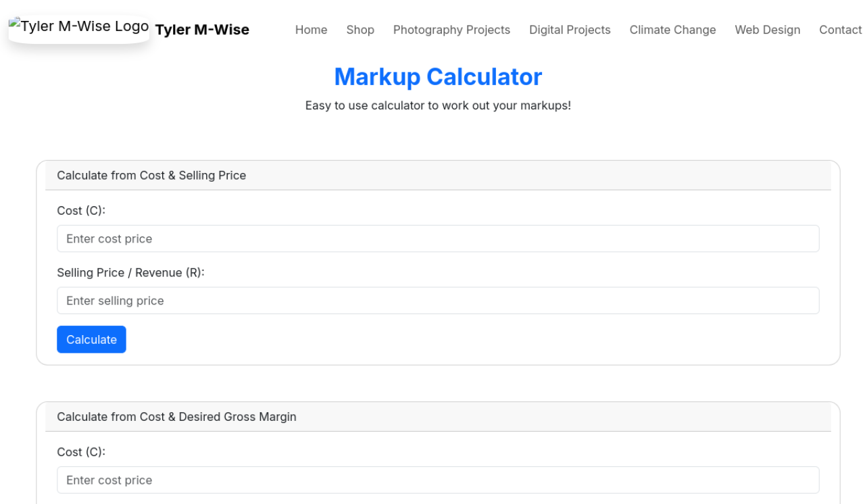Click the Tyler M-Wise logo image
This screenshot has width=865, height=504.
tap(78, 28)
